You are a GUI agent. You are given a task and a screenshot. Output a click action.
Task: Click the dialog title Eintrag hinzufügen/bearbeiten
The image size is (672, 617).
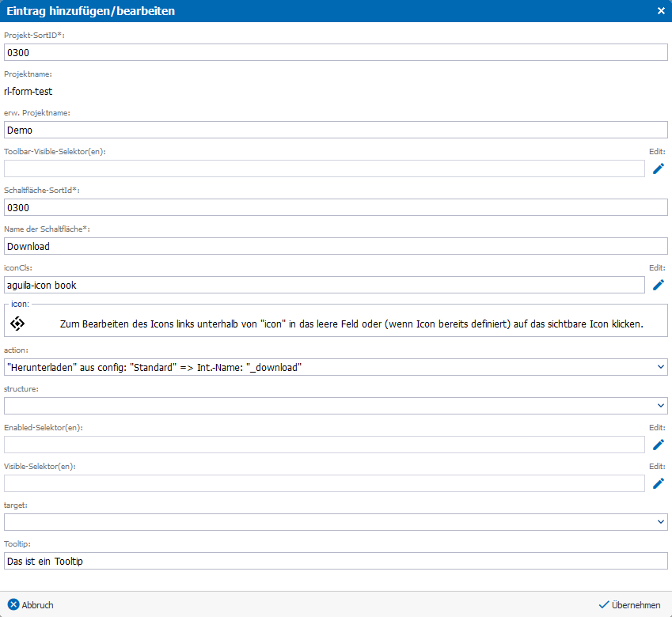(90, 11)
